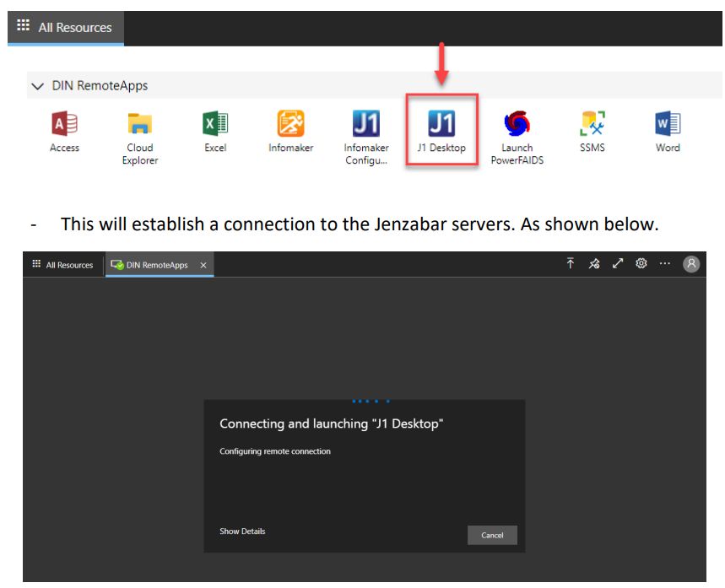Close the DIN RemoteApps session tab
The height and width of the screenshot is (588, 725).
tap(203, 265)
